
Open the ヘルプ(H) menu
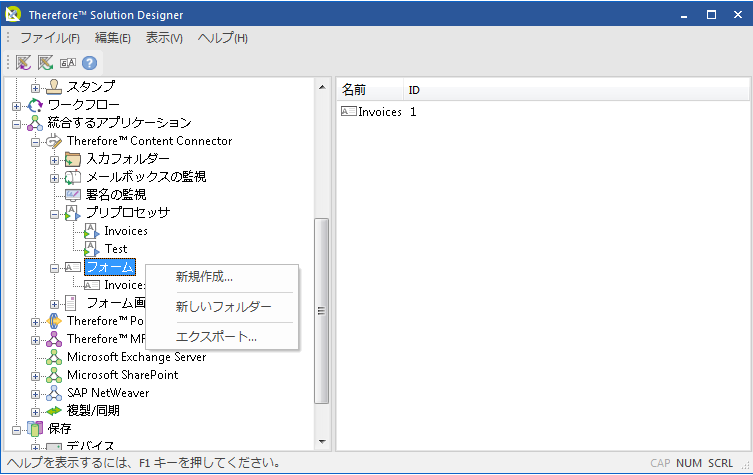222,38
